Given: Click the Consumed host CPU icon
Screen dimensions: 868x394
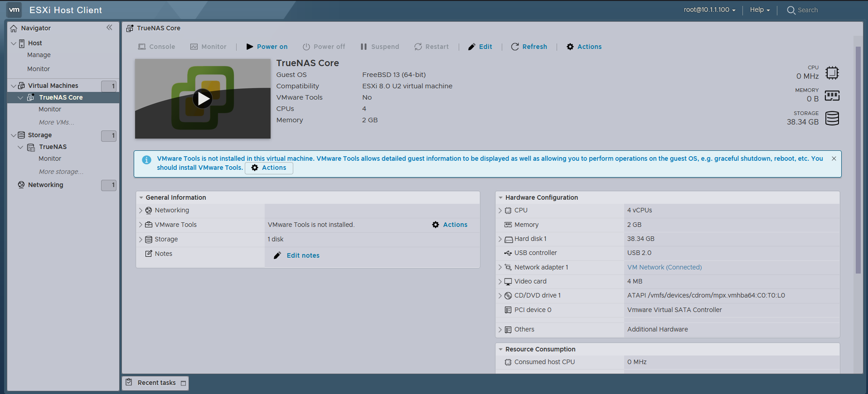Looking at the screenshot, I should 508,362.
